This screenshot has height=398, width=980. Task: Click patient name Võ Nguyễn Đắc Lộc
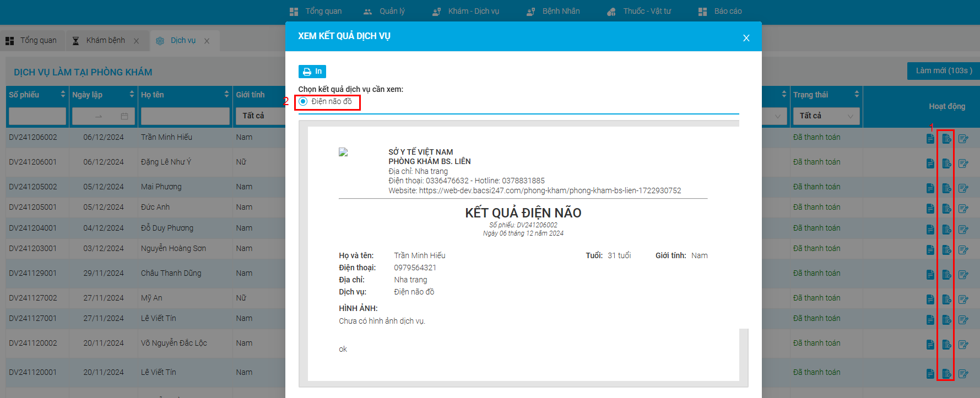[x=174, y=343]
